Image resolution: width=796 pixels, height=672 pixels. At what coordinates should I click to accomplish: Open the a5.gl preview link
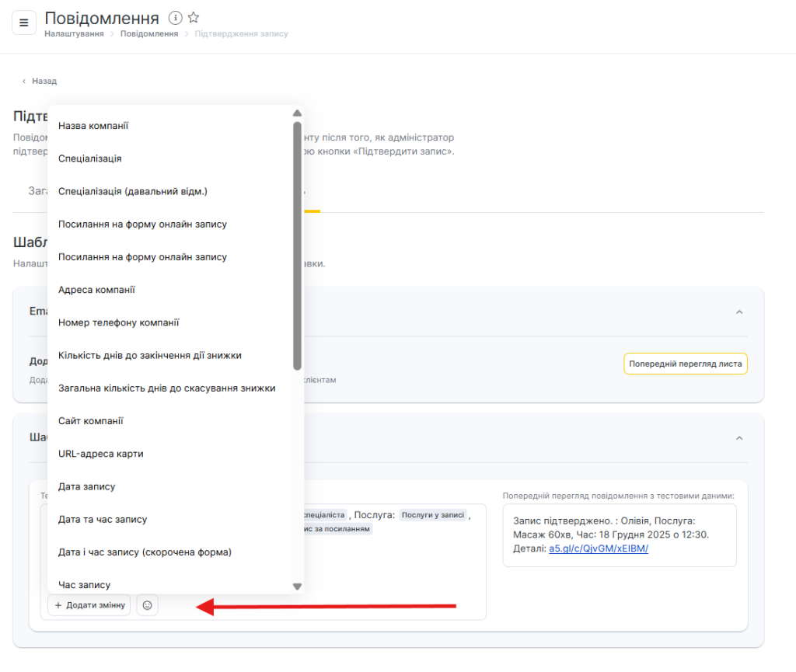(x=599, y=548)
